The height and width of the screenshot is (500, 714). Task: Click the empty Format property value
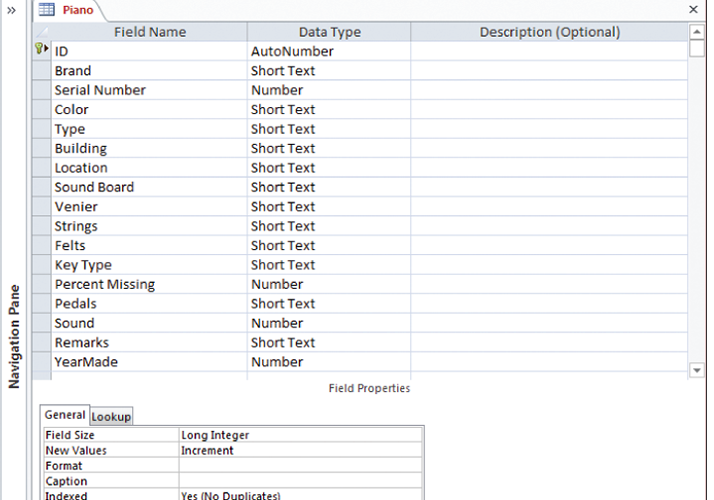pos(301,465)
